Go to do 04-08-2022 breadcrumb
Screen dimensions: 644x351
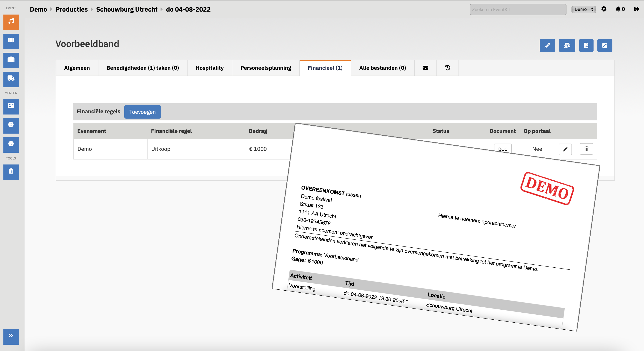click(188, 9)
